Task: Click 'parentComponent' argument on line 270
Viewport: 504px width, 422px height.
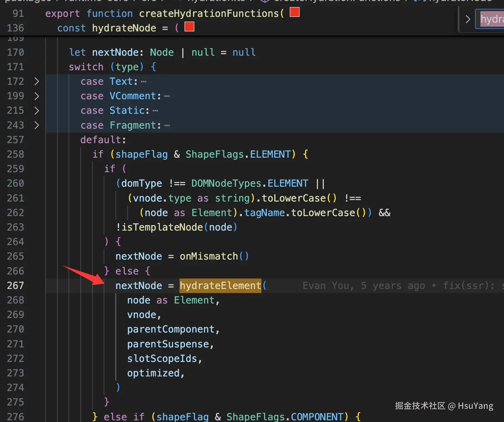Action: point(171,329)
